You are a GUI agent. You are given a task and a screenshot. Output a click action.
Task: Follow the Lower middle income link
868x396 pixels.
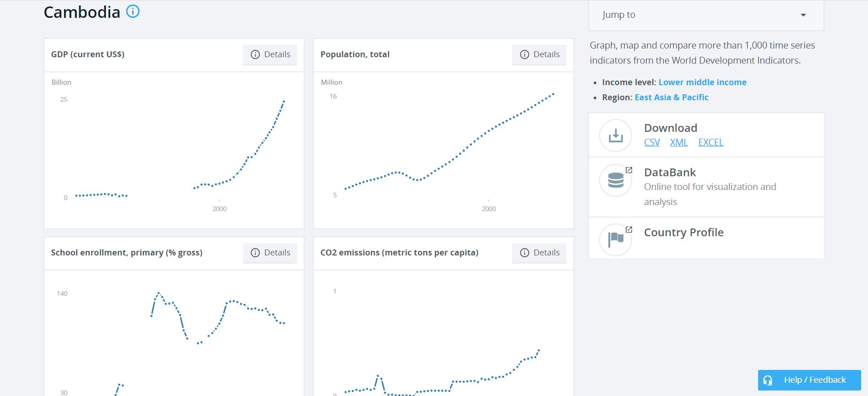pos(702,82)
